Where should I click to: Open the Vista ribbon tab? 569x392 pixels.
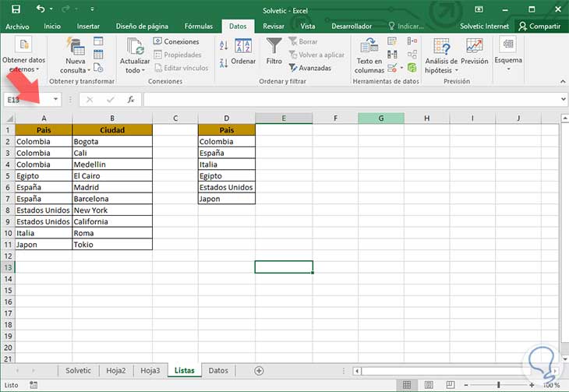click(308, 26)
